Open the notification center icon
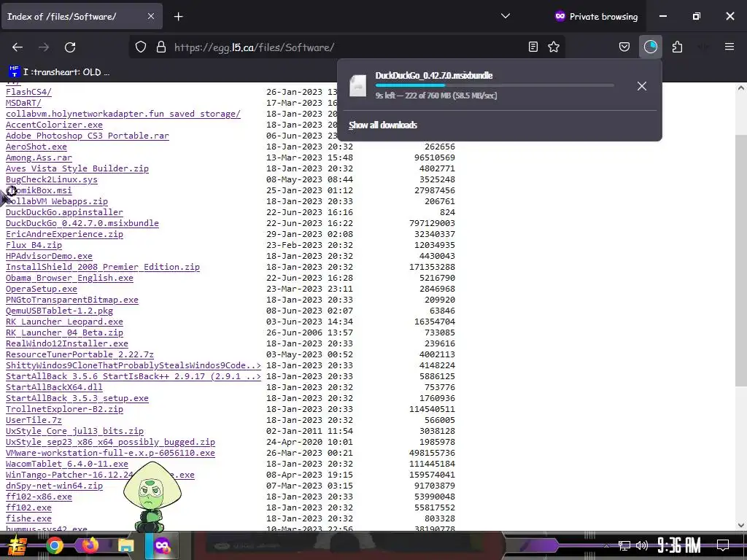This screenshot has width=747, height=560. (x=723, y=545)
